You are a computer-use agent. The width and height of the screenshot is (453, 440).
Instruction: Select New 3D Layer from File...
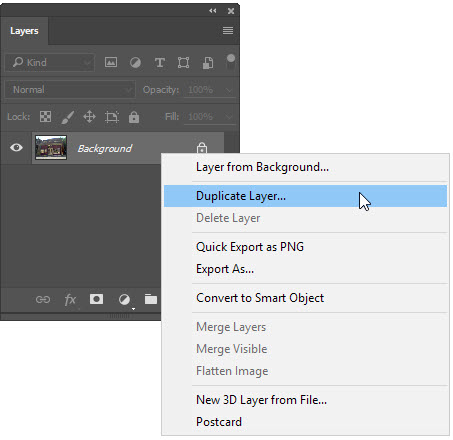click(305, 400)
